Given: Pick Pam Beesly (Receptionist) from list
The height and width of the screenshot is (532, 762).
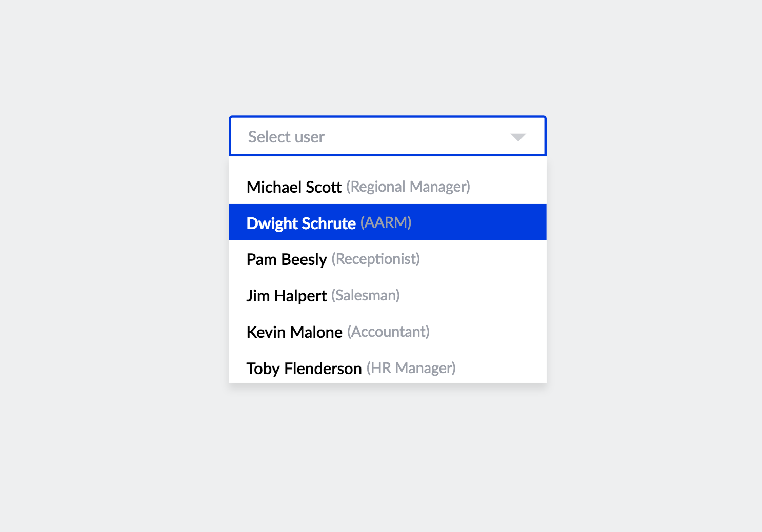Looking at the screenshot, I should (388, 259).
